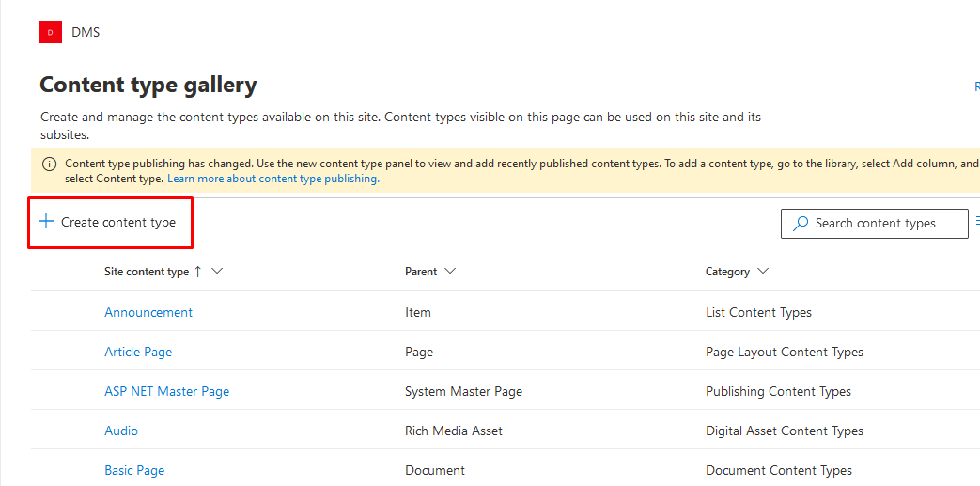This screenshot has height=486, width=980.
Task: Expand the Site content type column dropdown
Action: (x=217, y=272)
